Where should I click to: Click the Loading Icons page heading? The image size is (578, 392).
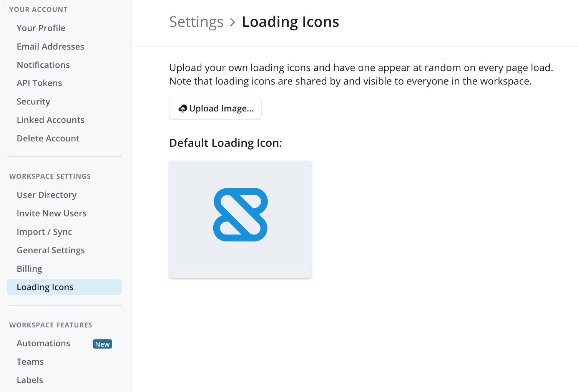coord(291,22)
